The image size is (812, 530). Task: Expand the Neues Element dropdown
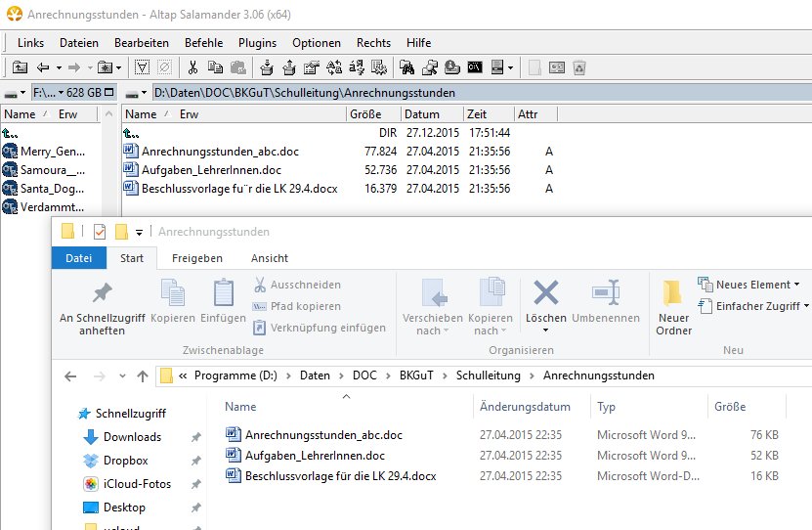749,285
